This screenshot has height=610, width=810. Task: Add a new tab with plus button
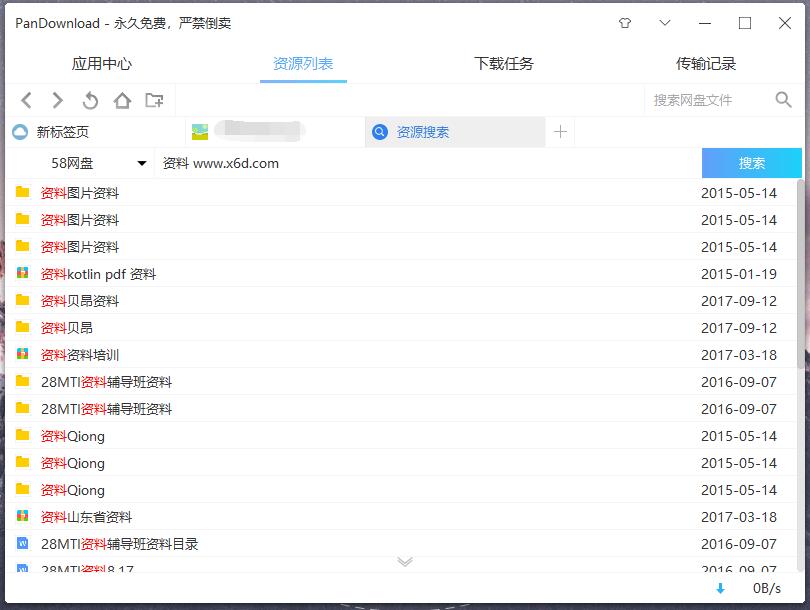tap(561, 132)
